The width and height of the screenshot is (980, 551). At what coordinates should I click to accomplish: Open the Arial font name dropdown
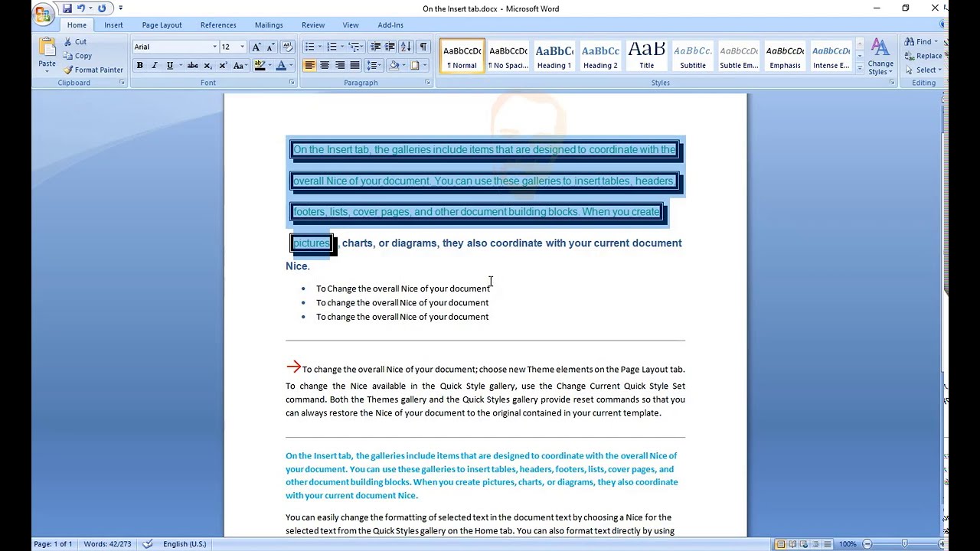click(214, 47)
